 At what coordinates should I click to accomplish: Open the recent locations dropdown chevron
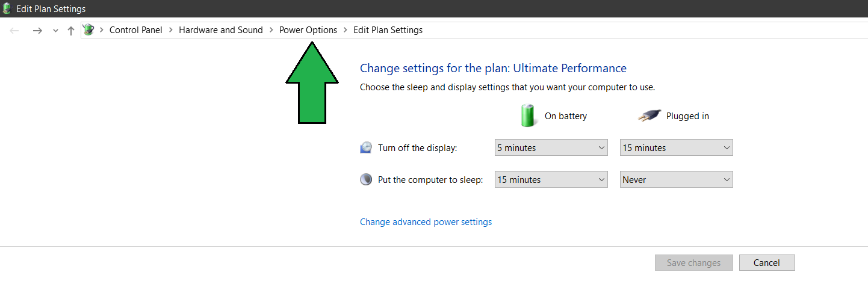tap(55, 31)
